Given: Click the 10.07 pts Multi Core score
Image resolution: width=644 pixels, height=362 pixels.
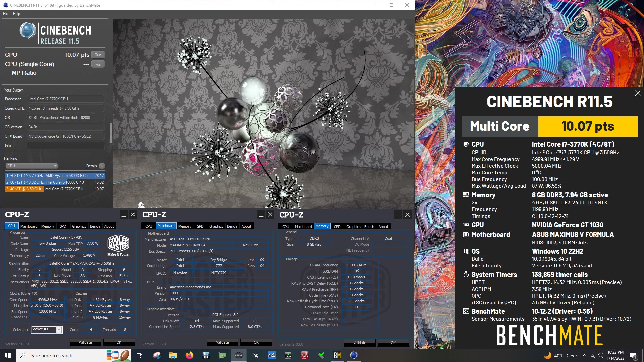Looking at the screenshot, I should 588,126.
